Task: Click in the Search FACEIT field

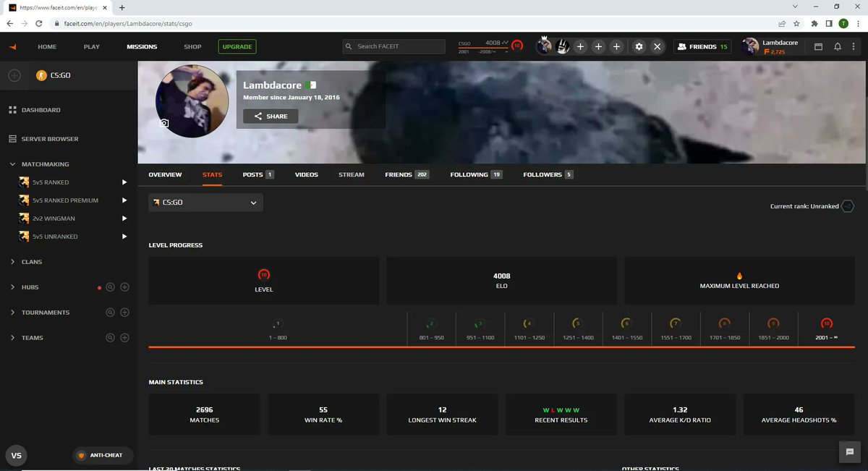Action: tap(393, 46)
